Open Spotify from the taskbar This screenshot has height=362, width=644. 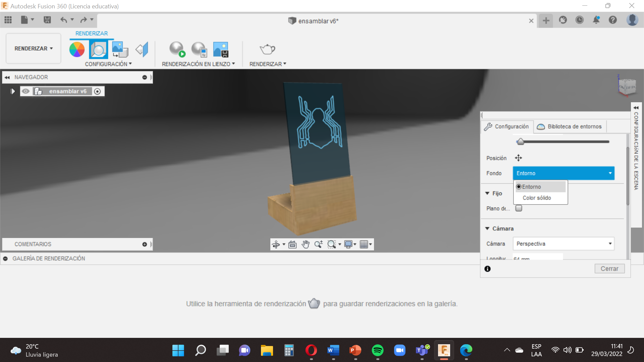click(378, 351)
